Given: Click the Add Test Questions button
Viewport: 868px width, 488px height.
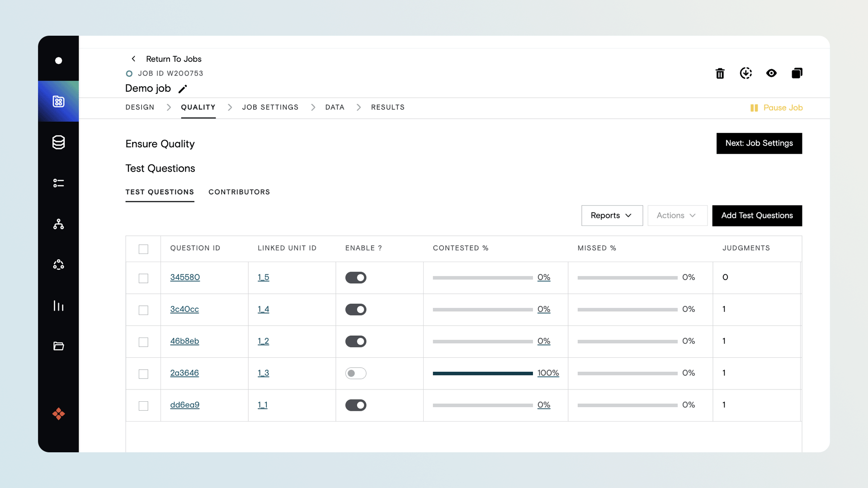Looking at the screenshot, I should (x=757, y=216).
